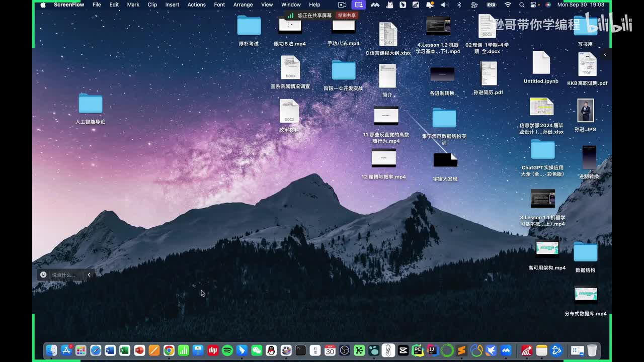Open WeChat from the Dock
The image size is (644, 362).
[x=257, y=350]
